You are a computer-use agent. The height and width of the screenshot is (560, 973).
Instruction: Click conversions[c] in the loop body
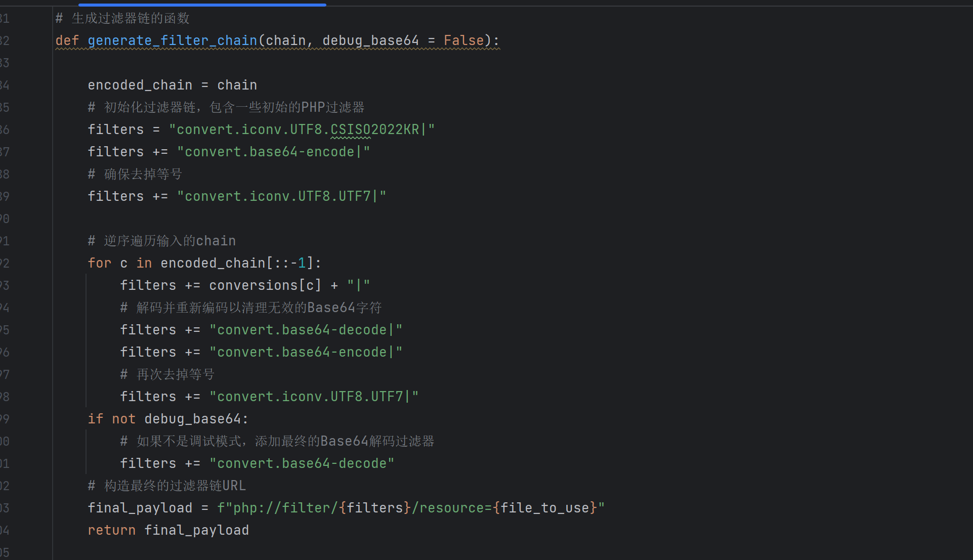[x=265, y=285]
